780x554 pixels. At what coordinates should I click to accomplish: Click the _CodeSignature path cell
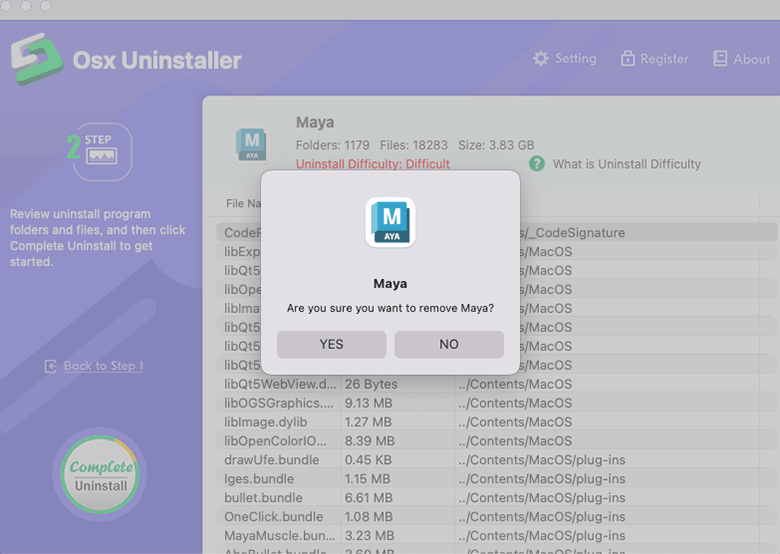pos(572,233)
